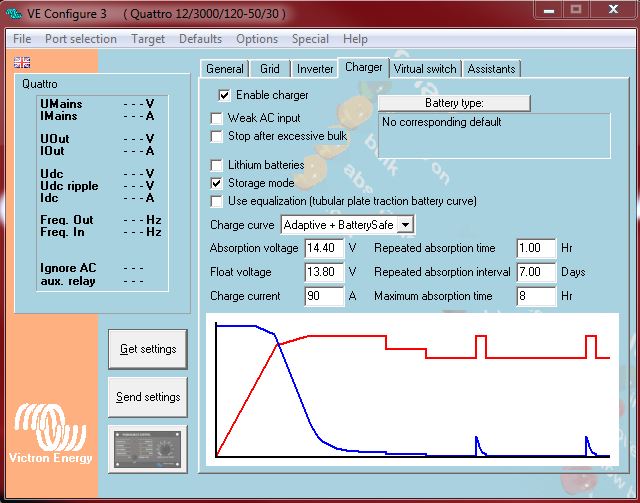Viewport: 640px width, 503px height.
Task: Open the Special menu
Action: pyautogui.click(x=310, y=39)
